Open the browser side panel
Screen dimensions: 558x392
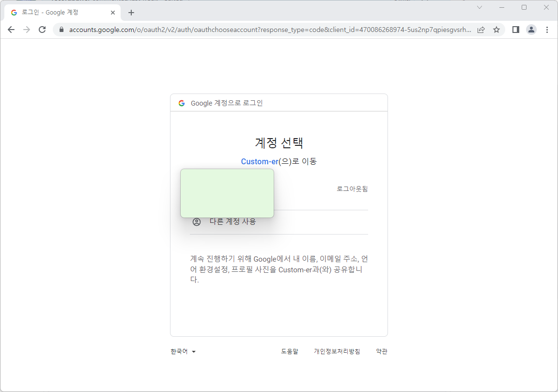coord(516,30)
